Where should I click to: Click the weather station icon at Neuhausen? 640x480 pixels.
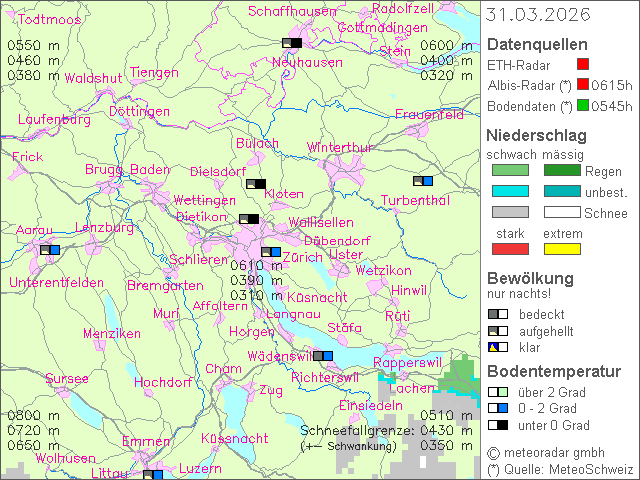tap(291, 43)
